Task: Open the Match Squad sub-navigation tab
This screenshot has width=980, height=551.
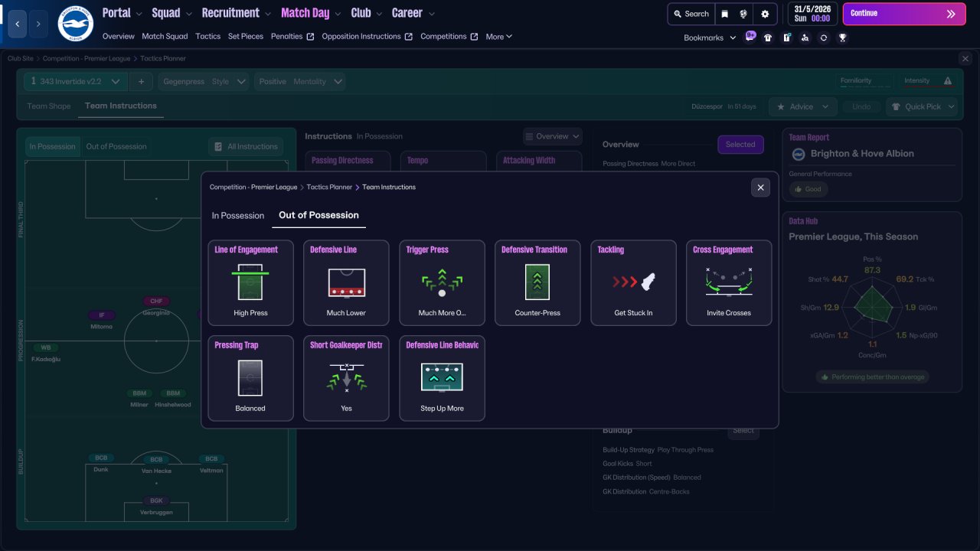Action: (x=165, y=36)
